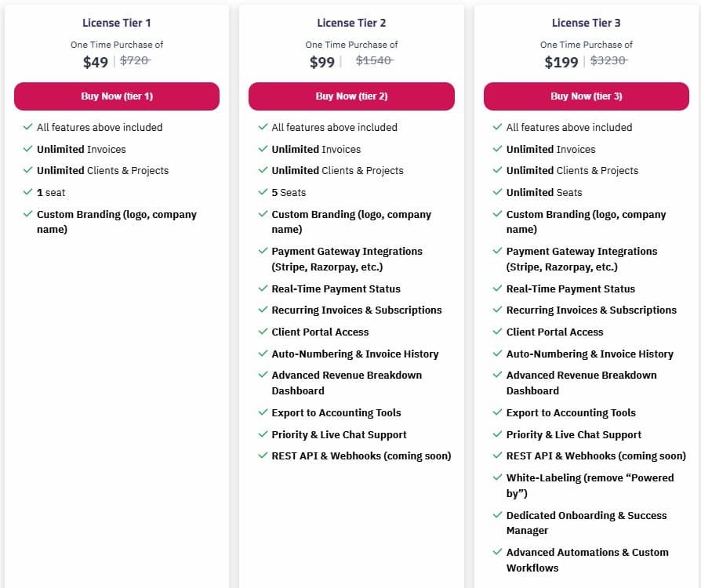This screenshot has width=701, height=588.
Task: Click 'Priority & Live Chat Support' in Tier 3
Action: click(x=573, y=434)
